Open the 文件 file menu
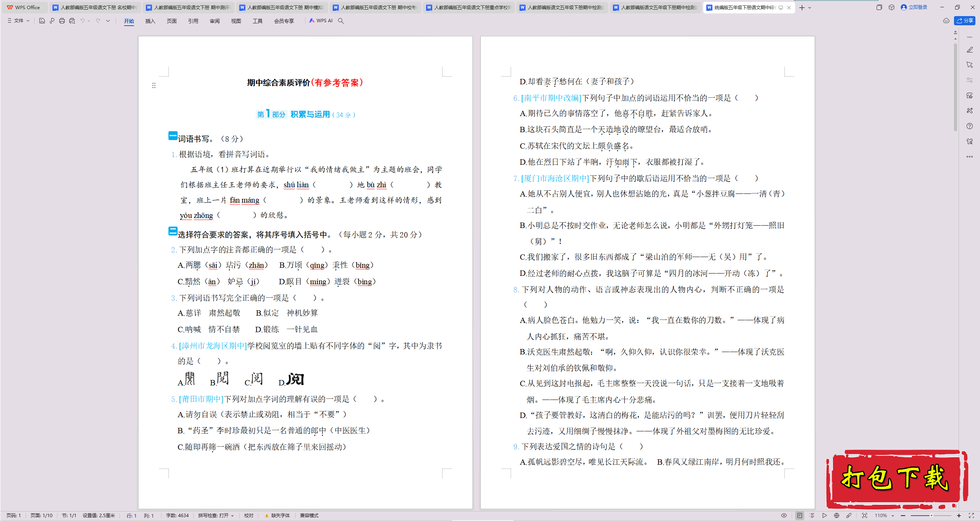Image resolution: width=980 pixels, height=521 pixels. [x=18, y=21]
